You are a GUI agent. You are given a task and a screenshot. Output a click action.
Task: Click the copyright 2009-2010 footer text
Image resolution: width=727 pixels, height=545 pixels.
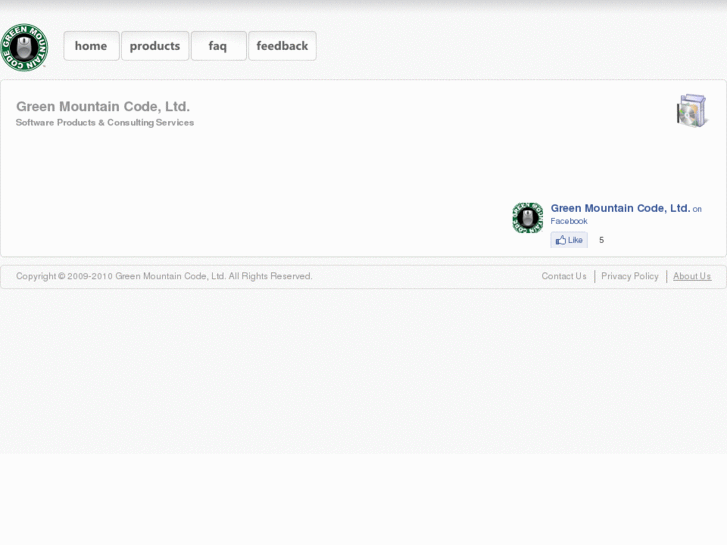point(164,276)
